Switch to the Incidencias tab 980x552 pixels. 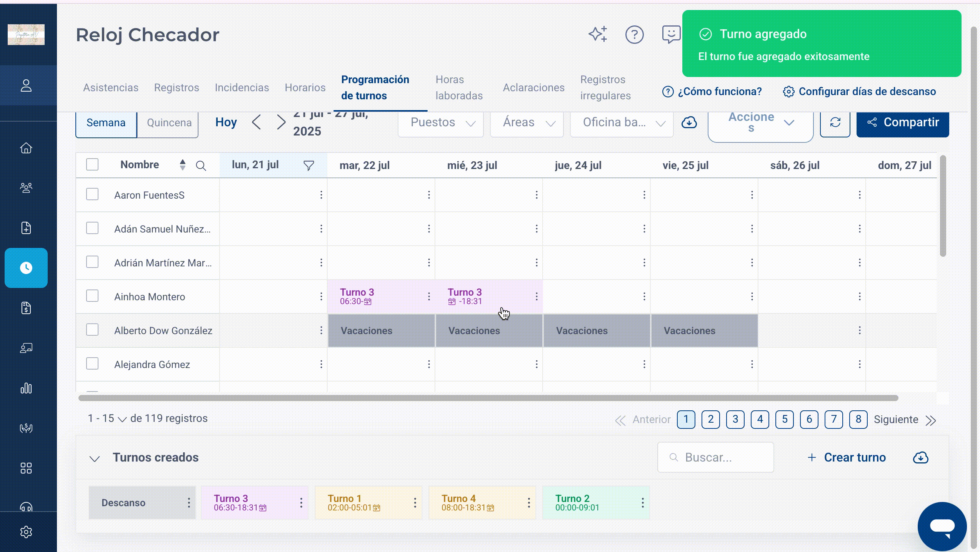pos(242,88)
